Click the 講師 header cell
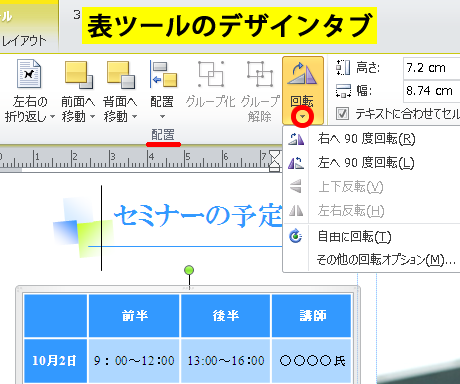460x384 pixels. pyautogui.click(x=312, y=315)
